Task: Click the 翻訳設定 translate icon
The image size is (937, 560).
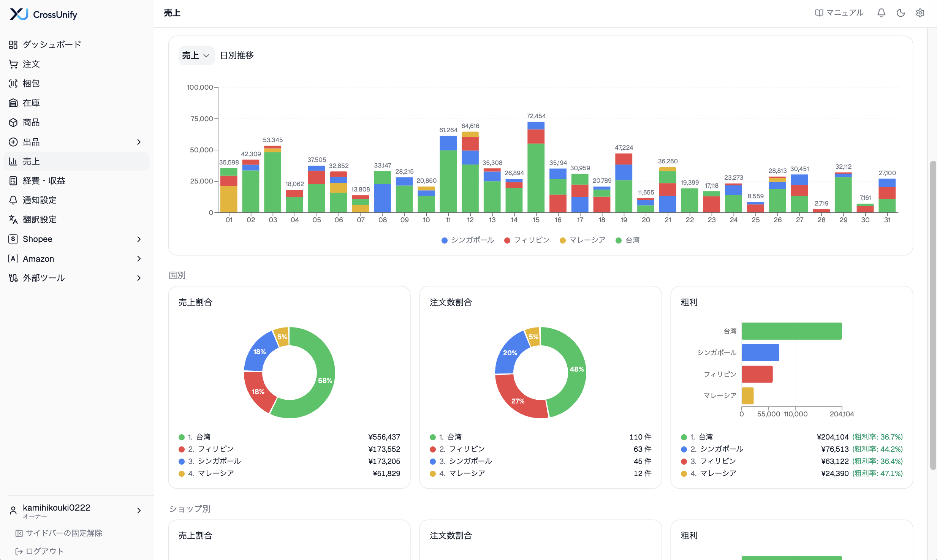Action: tap(13, 220)
